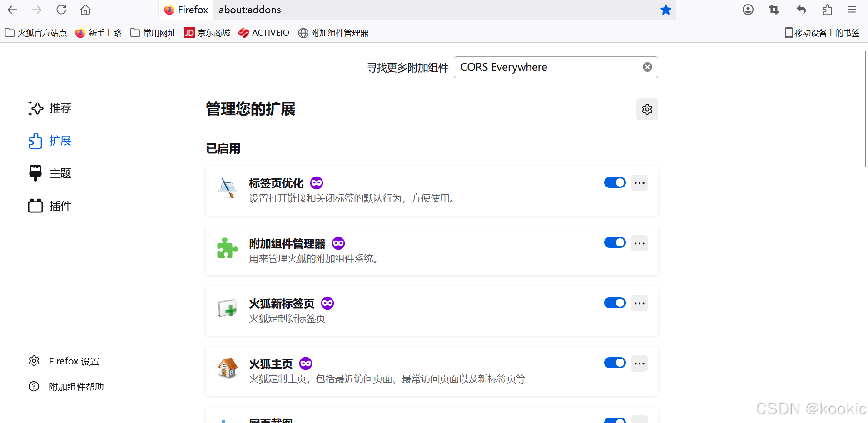This screenshot has width=868, height=423.
Task: Open the extensions puzzle toolbar icon
Action: [828, 10]
